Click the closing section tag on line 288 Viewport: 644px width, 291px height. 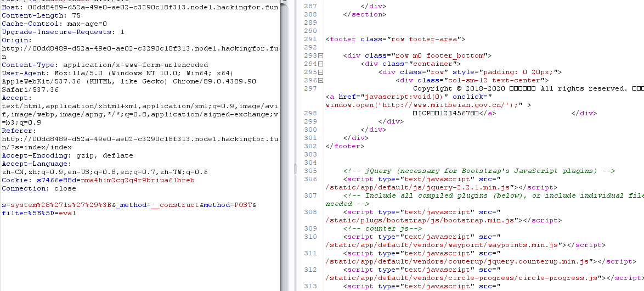pos(365,14)
